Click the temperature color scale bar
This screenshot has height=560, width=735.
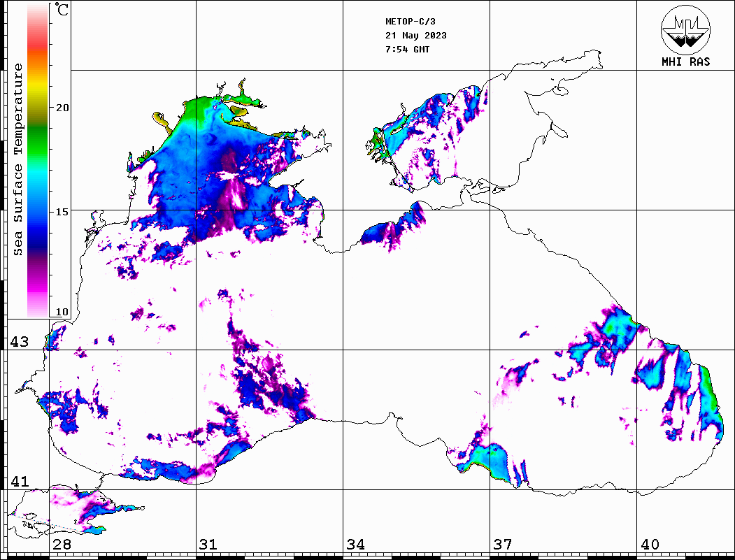pos(38,161)
